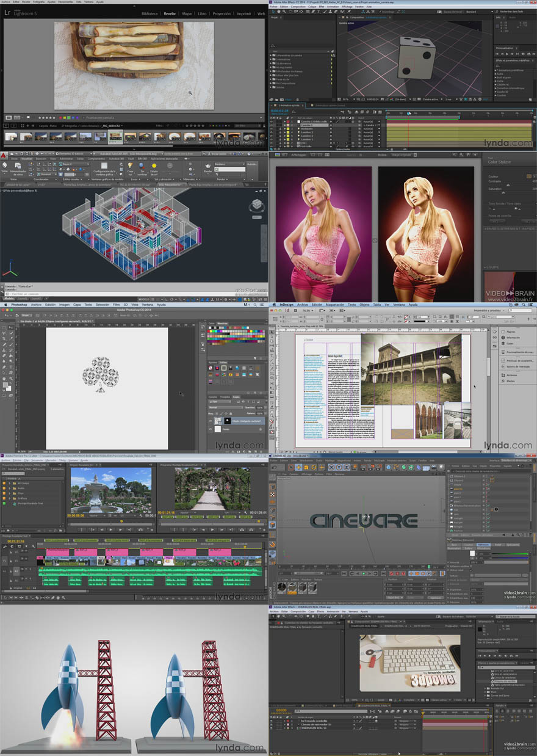Expand the "1-Paramètres de caméra" folder in After Effects
The height and width of the screenshot is (756, 537).
pos(272,55)
